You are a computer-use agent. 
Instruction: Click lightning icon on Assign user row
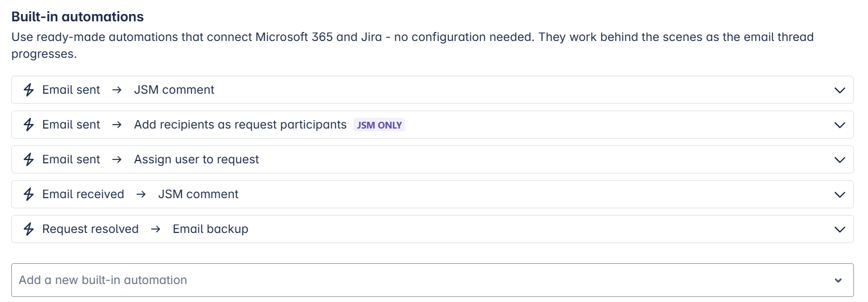[x=29, y=159]
